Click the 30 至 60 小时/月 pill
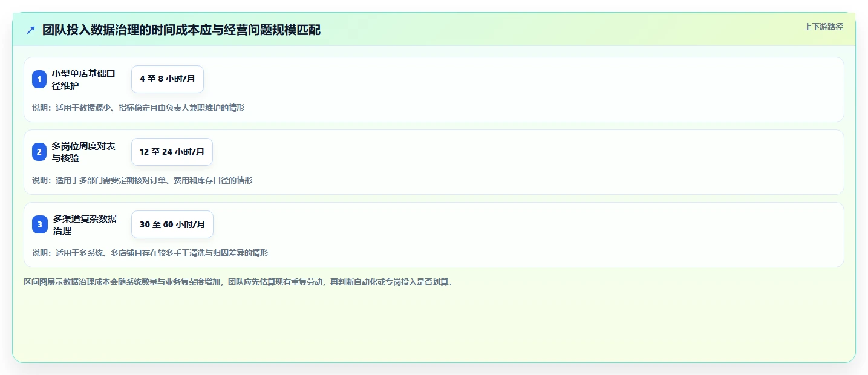The height and width of the screenshot is (375, 868). (x=172, y=224)
